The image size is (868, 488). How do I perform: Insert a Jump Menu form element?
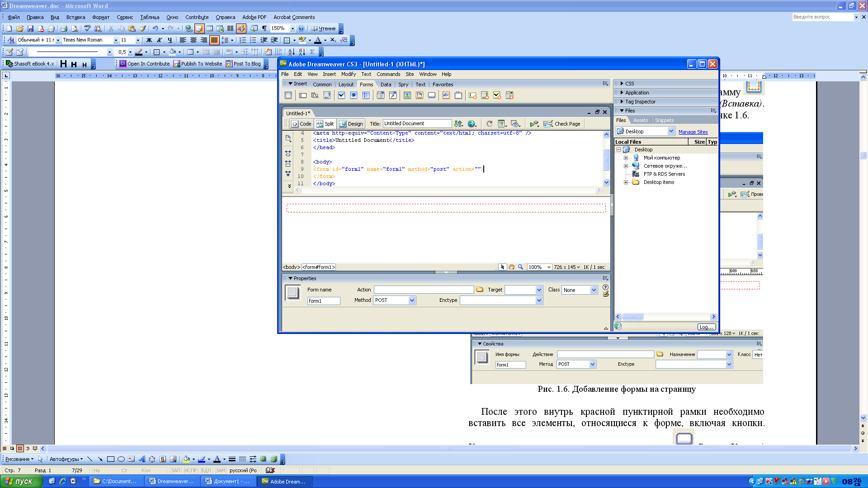pos(393,95)
